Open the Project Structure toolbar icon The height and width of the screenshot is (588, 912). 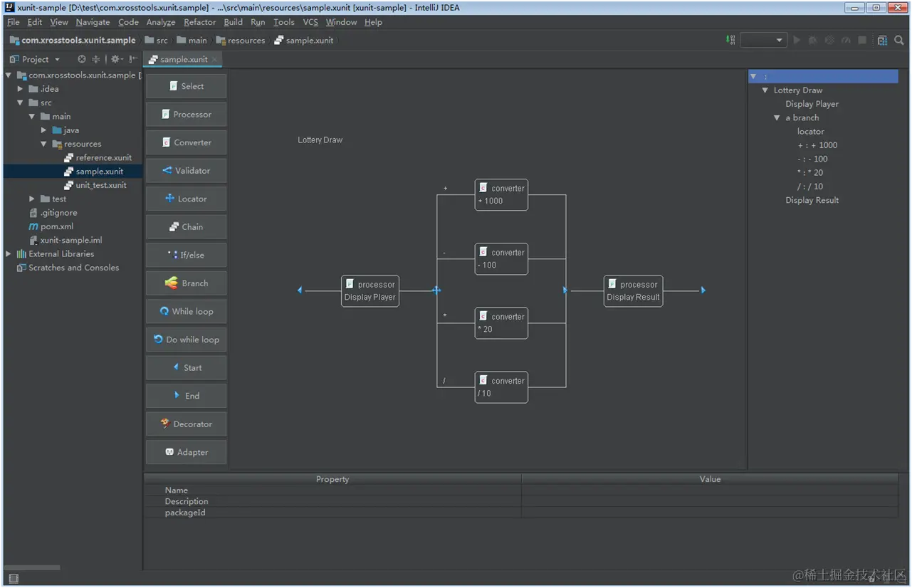point(883,41)
